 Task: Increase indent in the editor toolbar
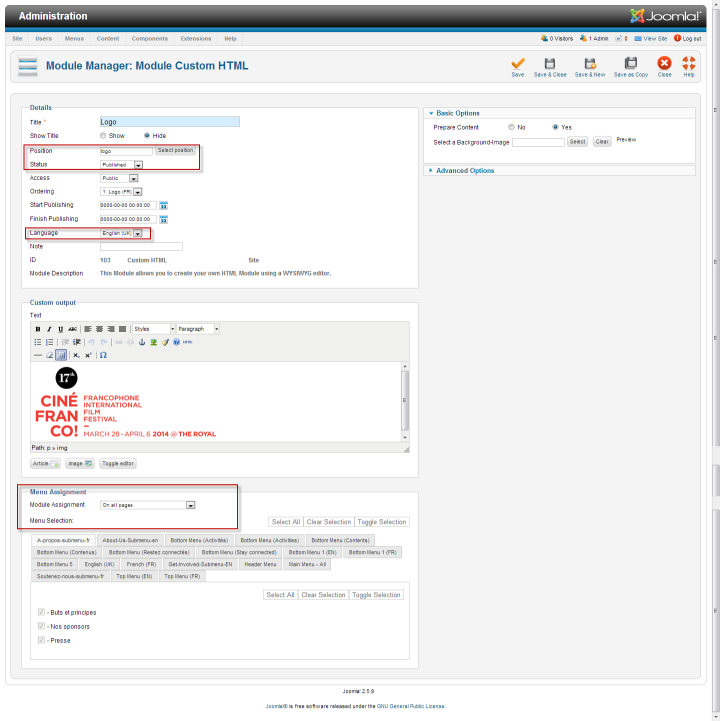[76, 342]
